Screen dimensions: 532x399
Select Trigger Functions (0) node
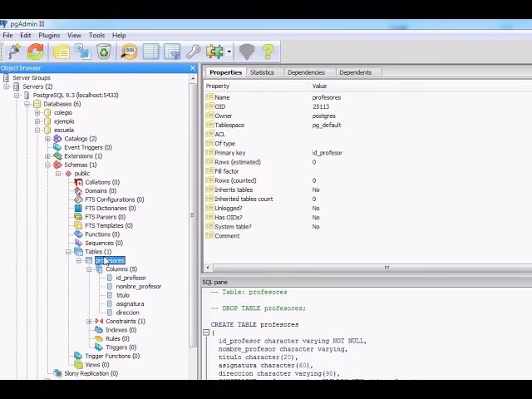(x=112, y=356)
